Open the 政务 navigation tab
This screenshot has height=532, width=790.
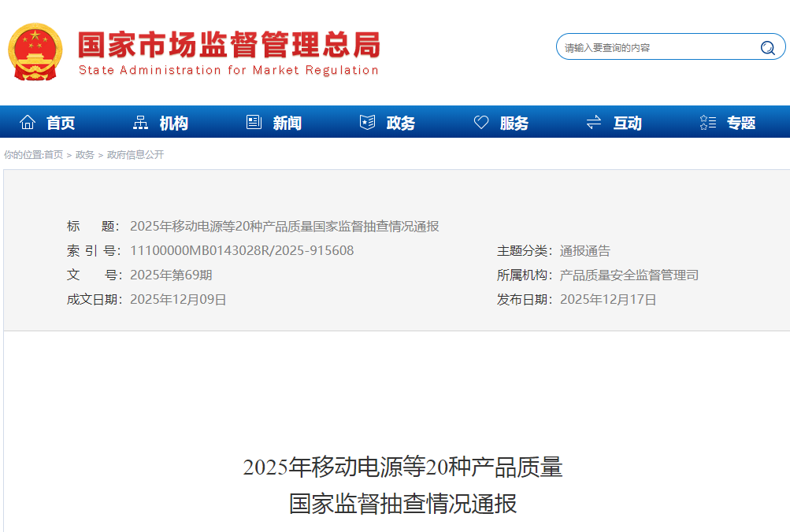point(401,123)
